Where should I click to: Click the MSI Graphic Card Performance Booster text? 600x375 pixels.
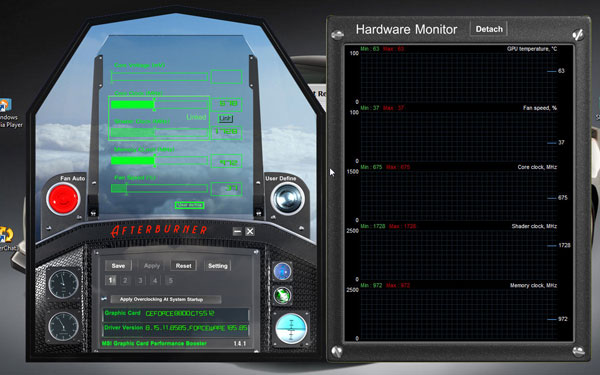(154, 343)
